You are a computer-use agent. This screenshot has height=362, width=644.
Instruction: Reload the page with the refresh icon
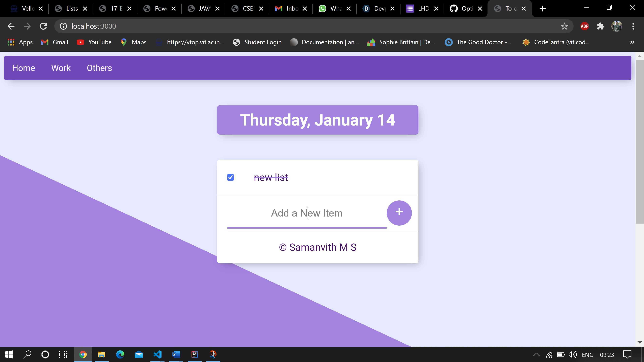coord(43,26)
